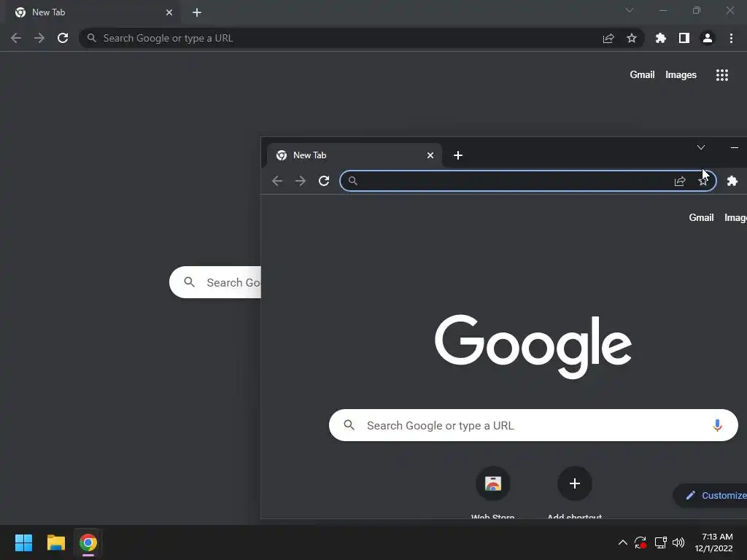Click the Google search box in front window

coord(533,425)
